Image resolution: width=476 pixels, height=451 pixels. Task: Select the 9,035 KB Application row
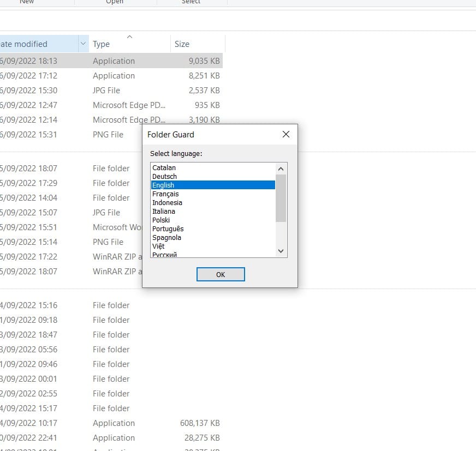click(x=111, y=61)
